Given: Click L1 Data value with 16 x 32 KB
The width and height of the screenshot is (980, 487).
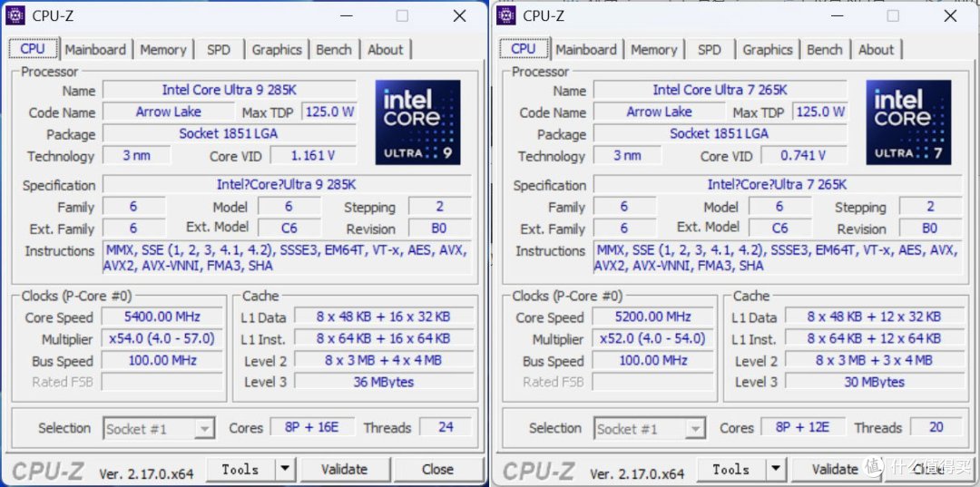Looking at the screenshot, I should [384, 317].
